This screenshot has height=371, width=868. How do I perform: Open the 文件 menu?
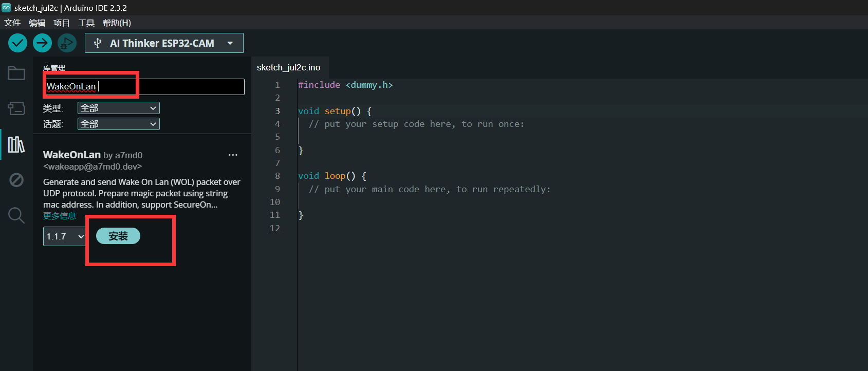tap(12, 23)
